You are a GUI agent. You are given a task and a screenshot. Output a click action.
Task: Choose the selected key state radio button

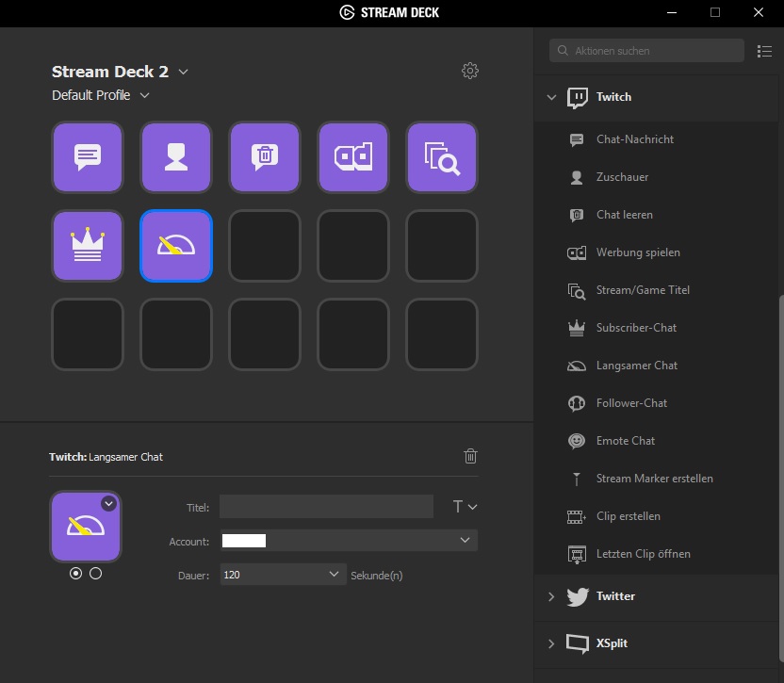pyautogui.click(x=75, y=574)
